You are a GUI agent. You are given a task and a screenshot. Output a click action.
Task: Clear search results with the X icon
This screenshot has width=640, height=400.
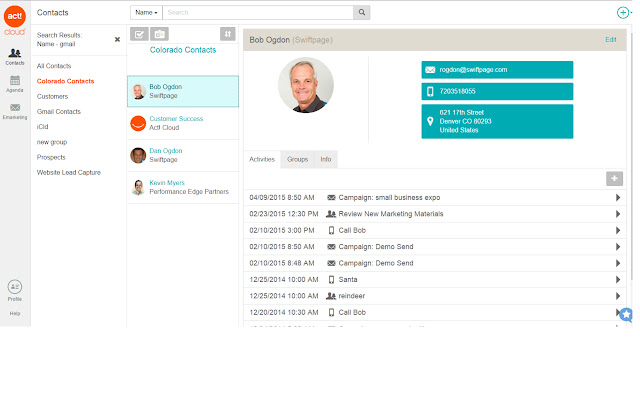coord(117,39)
